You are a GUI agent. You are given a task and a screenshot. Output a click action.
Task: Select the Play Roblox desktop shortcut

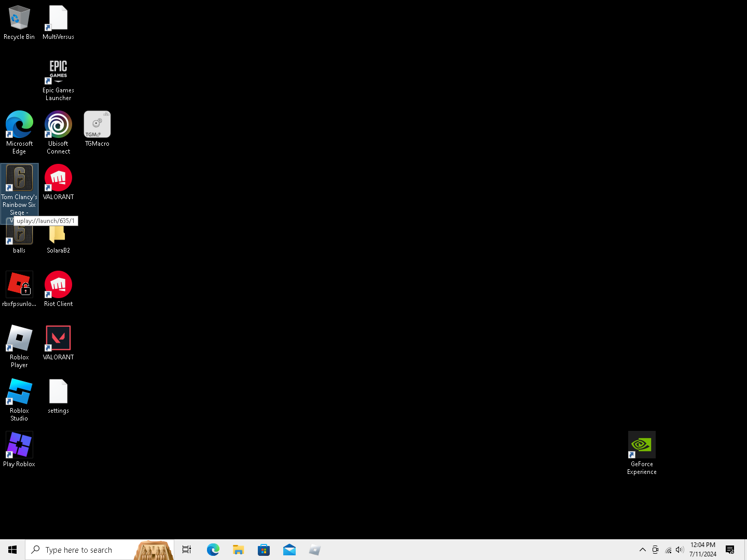click(19, 450)
